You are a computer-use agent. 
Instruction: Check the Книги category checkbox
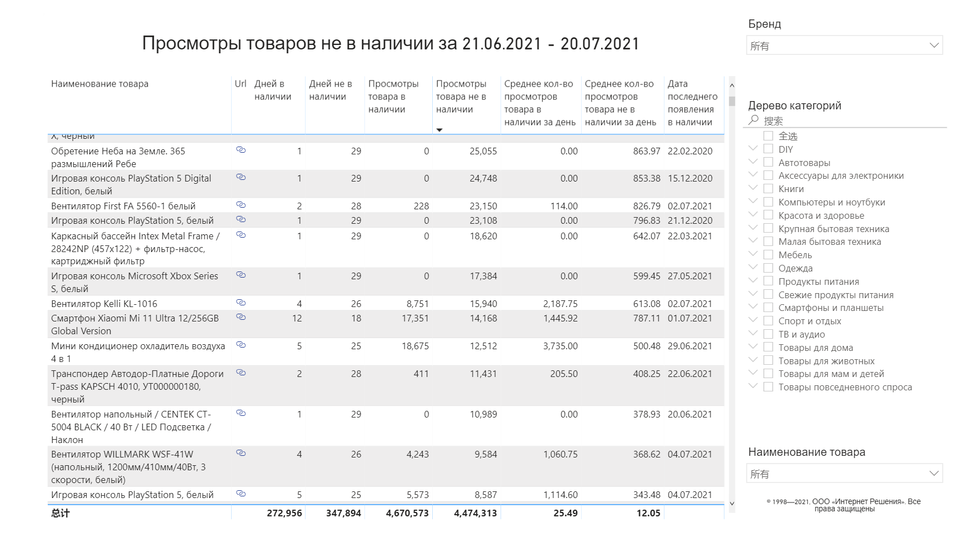(x=768, y=189)
